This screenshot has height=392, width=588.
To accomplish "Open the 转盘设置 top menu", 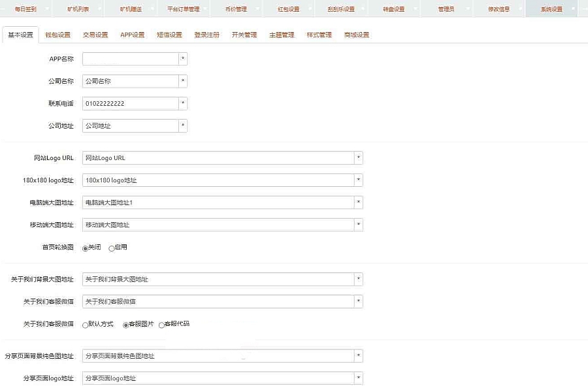I will pos(394,8).
